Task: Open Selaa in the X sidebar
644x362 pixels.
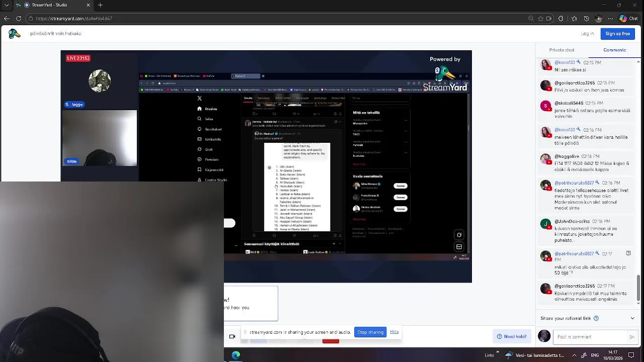Action: tap(205, 119)
